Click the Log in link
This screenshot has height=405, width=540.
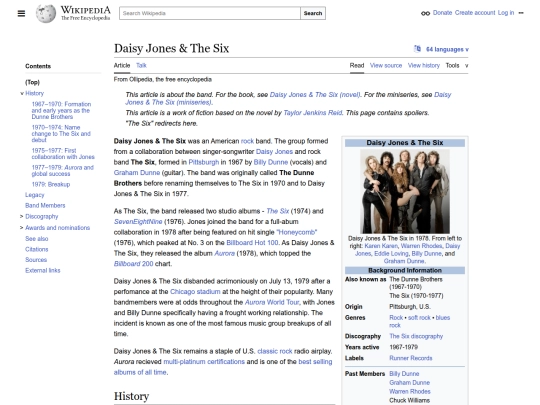(506, 13)
